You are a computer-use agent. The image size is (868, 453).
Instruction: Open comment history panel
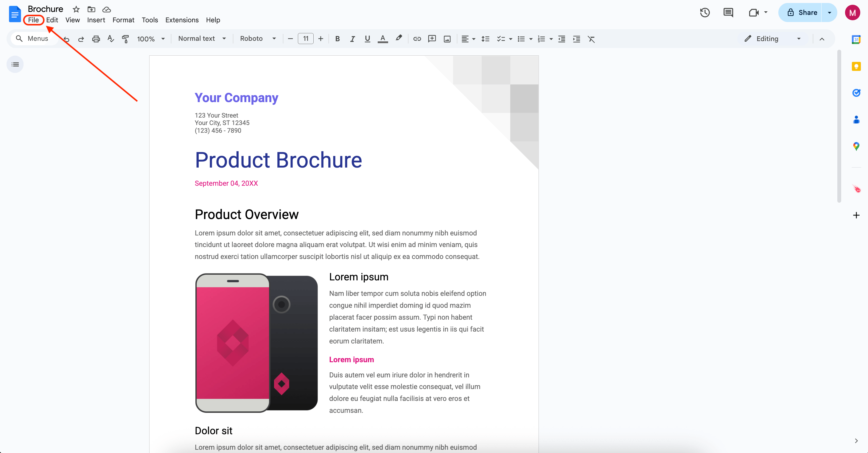728,13
